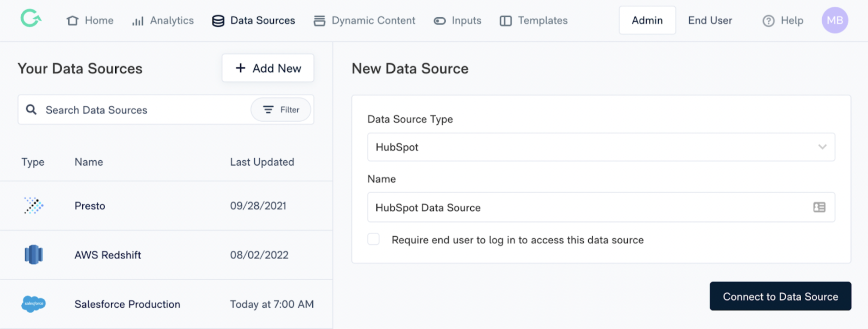Click the plus icon in Add New
Screen dimensions: 868x329
(240, 68)
